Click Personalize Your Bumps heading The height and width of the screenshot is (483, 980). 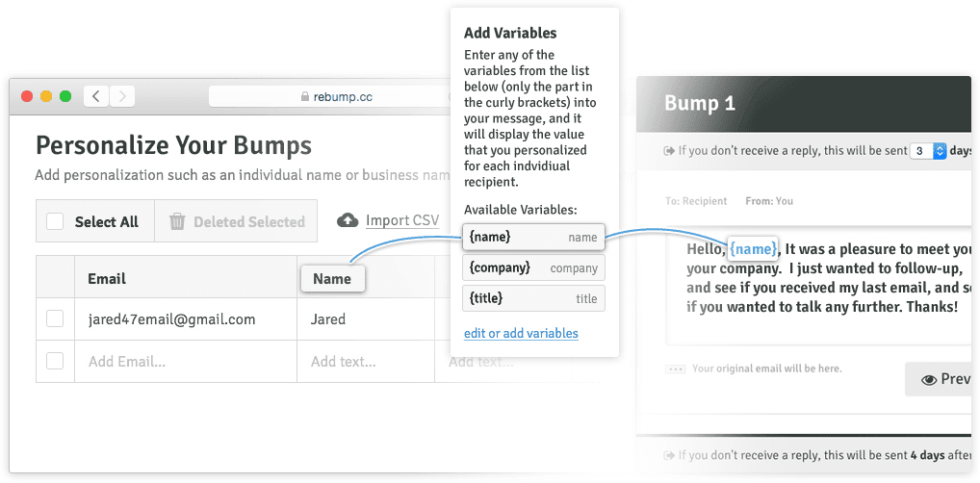point(173,145)
